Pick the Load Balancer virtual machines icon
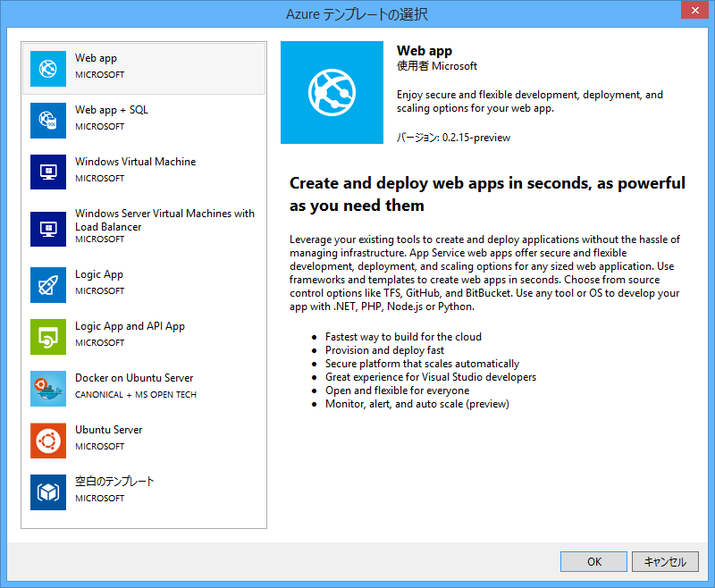 tap(48, 229)
